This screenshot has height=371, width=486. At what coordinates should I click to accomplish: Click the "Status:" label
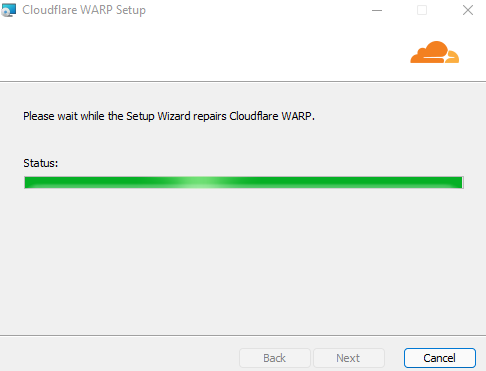(x=41, y=163)
